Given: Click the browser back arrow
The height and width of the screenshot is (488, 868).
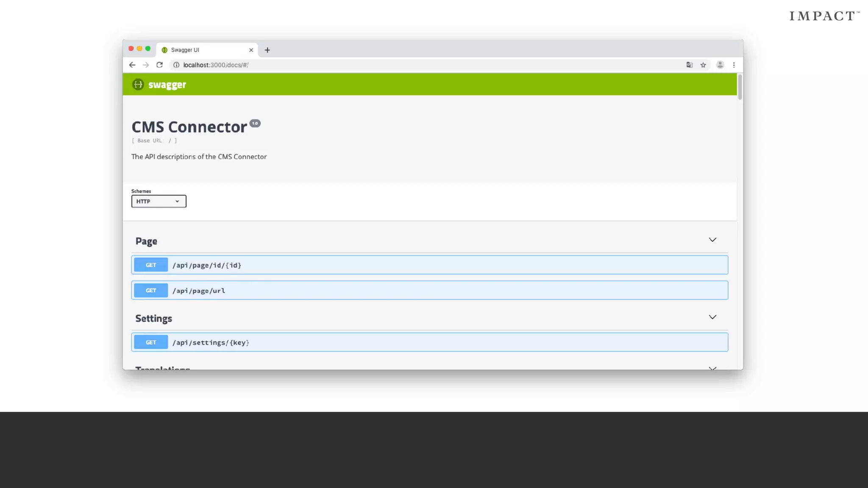Looking at the screenshot, I should click(132, 65).
